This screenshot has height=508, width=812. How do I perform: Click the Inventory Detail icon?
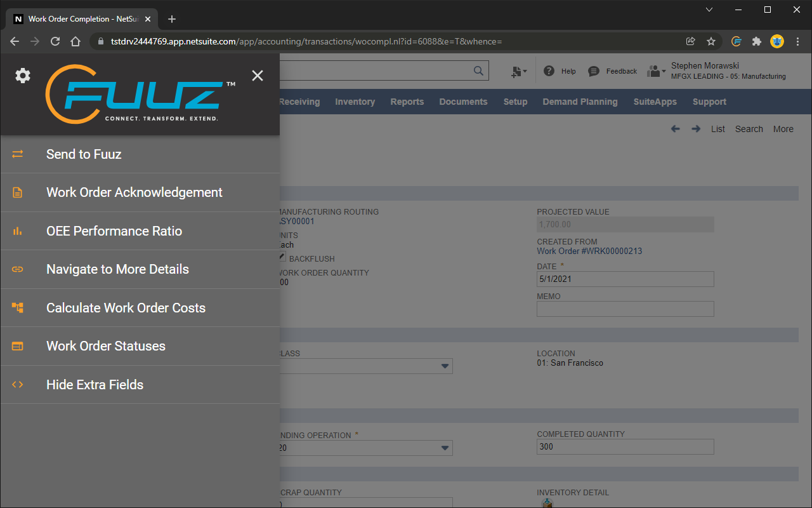[547, 503]
